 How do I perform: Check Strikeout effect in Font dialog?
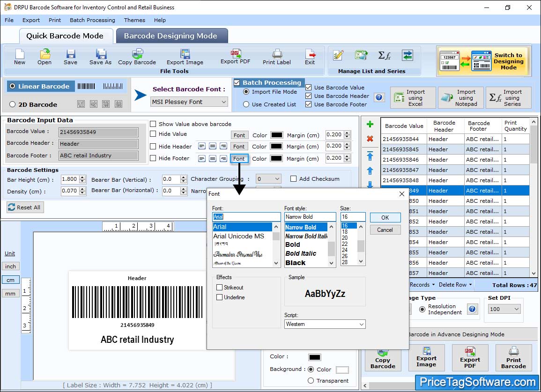(x=219, y=287)
